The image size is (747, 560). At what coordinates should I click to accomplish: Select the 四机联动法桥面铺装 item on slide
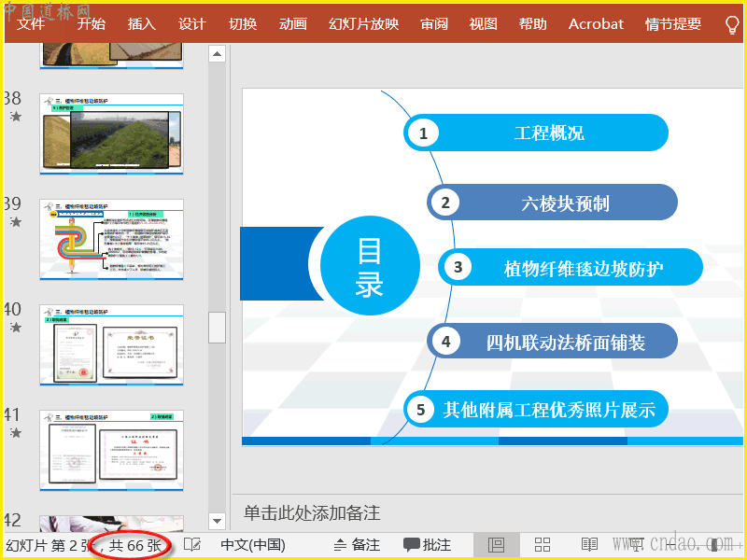pos(552,341)
